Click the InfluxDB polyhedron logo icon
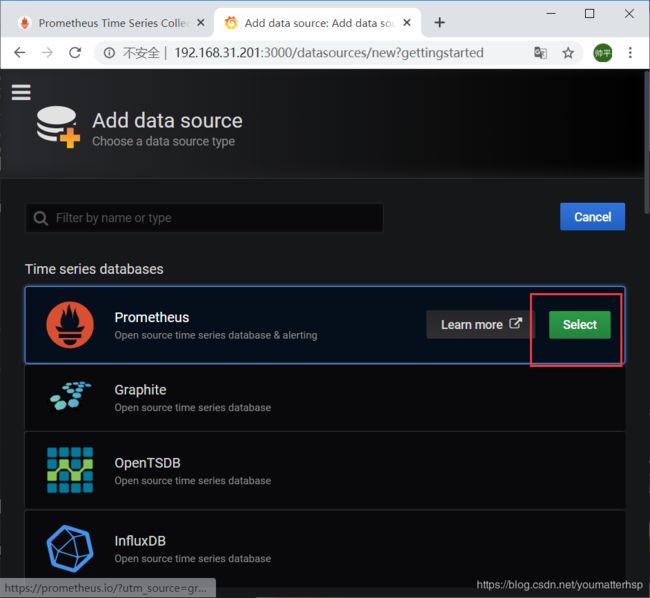The image size is (650, 598). tap(70, 548)
